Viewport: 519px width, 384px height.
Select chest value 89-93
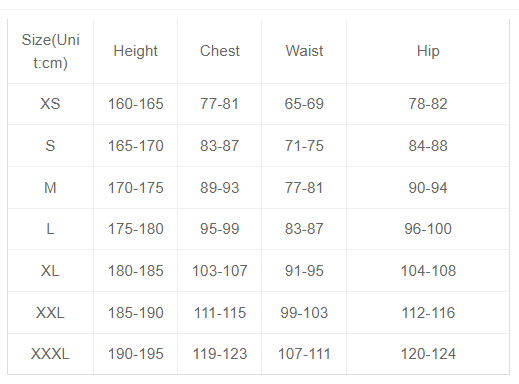tap(220, 188)
